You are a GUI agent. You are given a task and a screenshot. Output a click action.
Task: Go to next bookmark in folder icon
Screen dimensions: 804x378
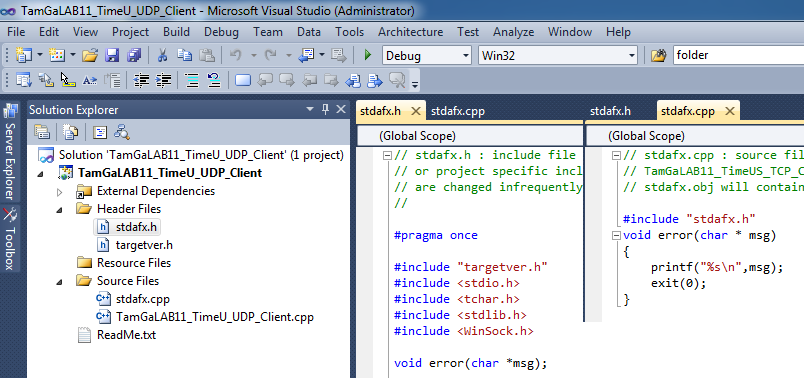(332, 80)
